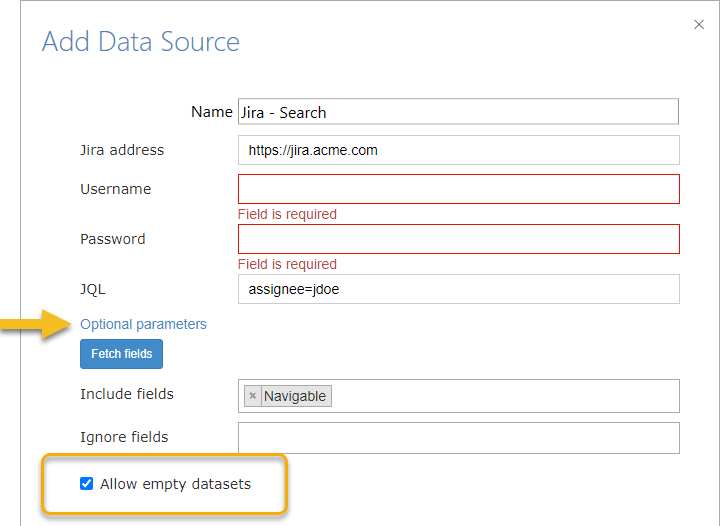Image resolution: width=720 pixels, height=526 pixels.
Task: Close the Add Data Source dialog
Action: tap(698, 24)
